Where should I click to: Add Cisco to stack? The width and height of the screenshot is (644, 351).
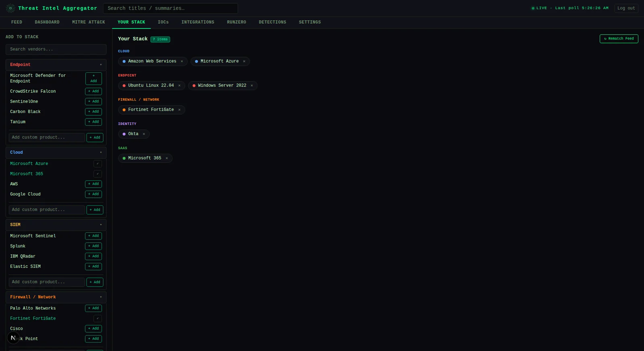(93, 328)
